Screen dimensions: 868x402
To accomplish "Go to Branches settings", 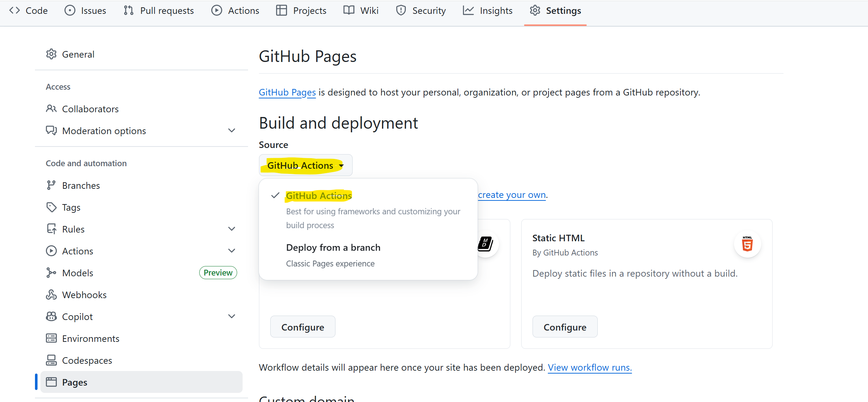I will click(x=141, y=185).
